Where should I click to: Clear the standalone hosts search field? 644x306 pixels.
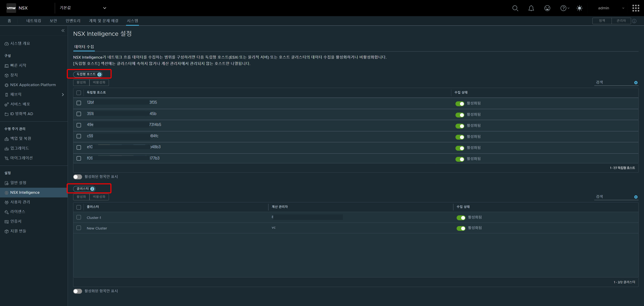636,83
